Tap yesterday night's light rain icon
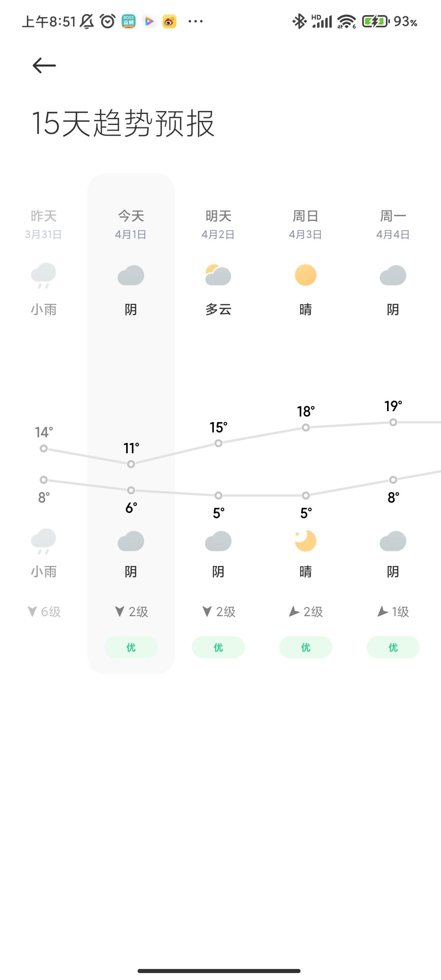This screenshot has height=980, width=441. 44,541
